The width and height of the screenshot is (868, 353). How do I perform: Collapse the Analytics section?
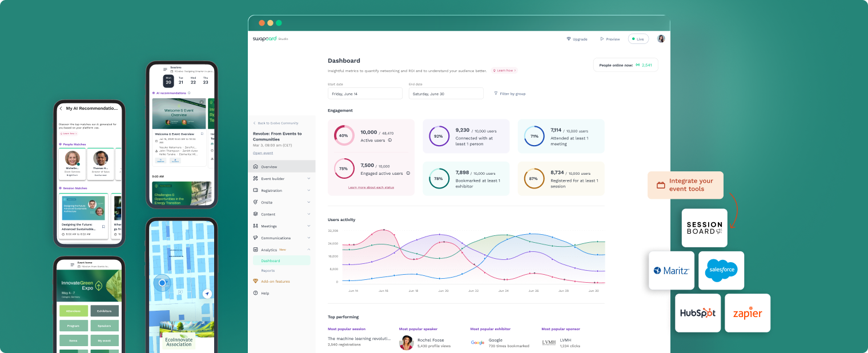(308, 250)
